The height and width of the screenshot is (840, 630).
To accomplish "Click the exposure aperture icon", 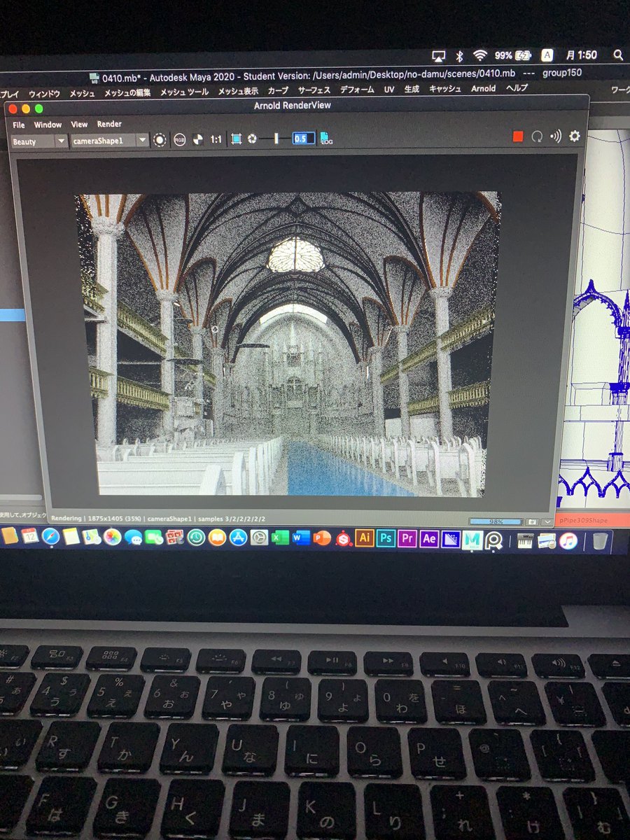I will pyautogui.click(x=252, y=139).
